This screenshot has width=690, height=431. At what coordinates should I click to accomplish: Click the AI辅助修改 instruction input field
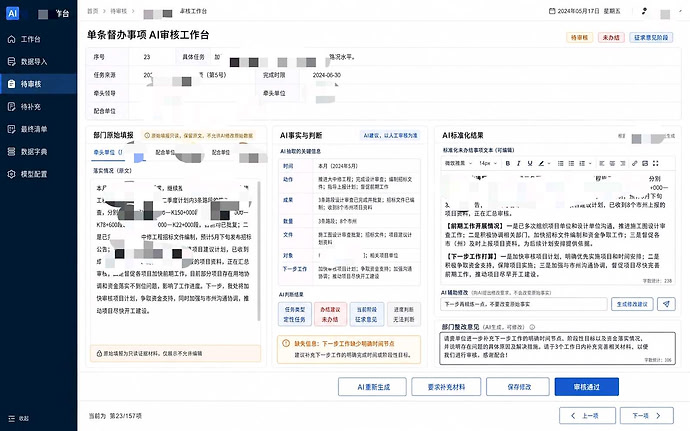[524, 304]
